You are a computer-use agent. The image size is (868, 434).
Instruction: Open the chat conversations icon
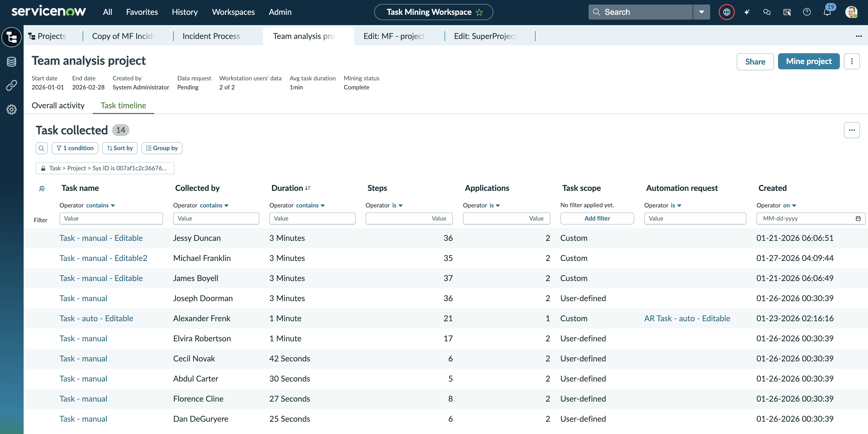[x=767, y=12]
